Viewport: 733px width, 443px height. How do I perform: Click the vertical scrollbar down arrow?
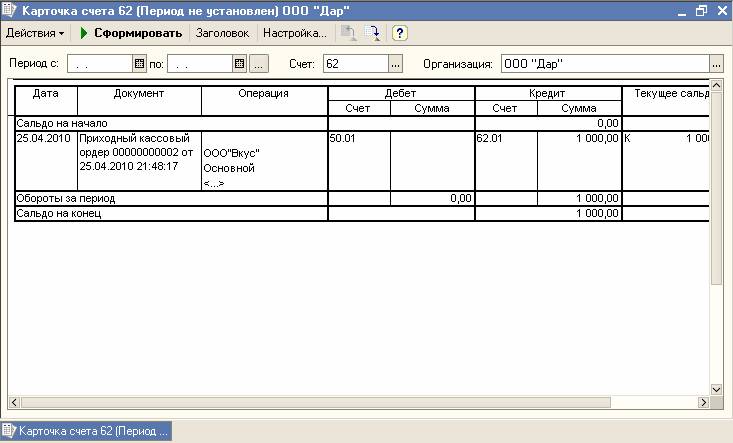[x=716, y=389]
